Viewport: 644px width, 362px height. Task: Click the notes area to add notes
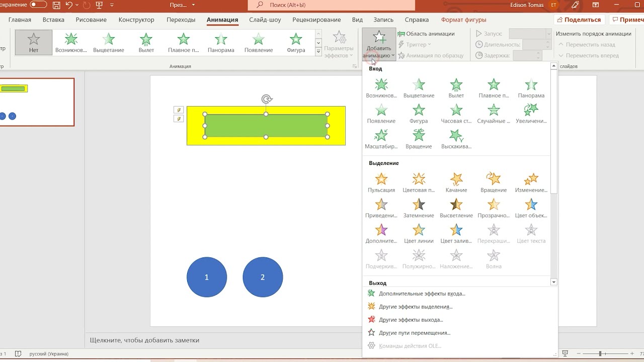(x=322, y=340)
